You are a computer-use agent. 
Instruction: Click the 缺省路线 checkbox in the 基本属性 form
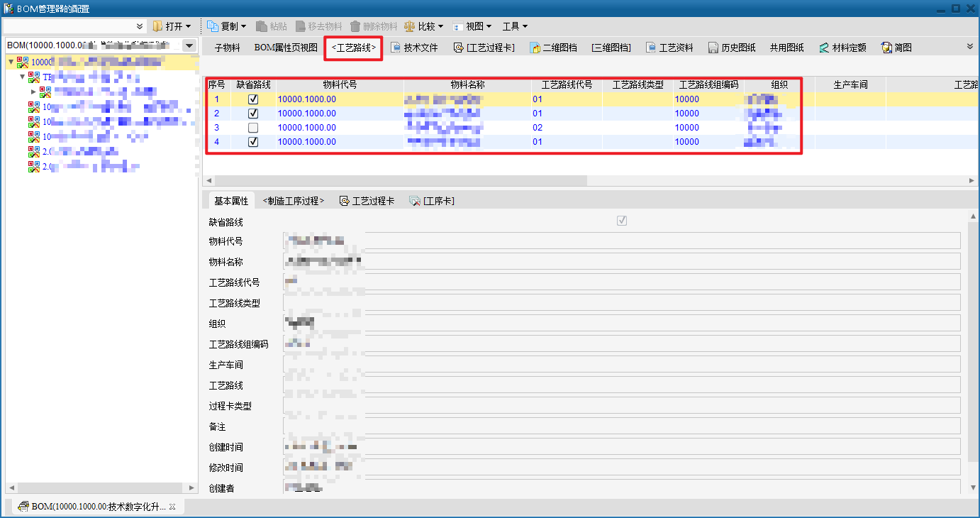click(622, 221)
